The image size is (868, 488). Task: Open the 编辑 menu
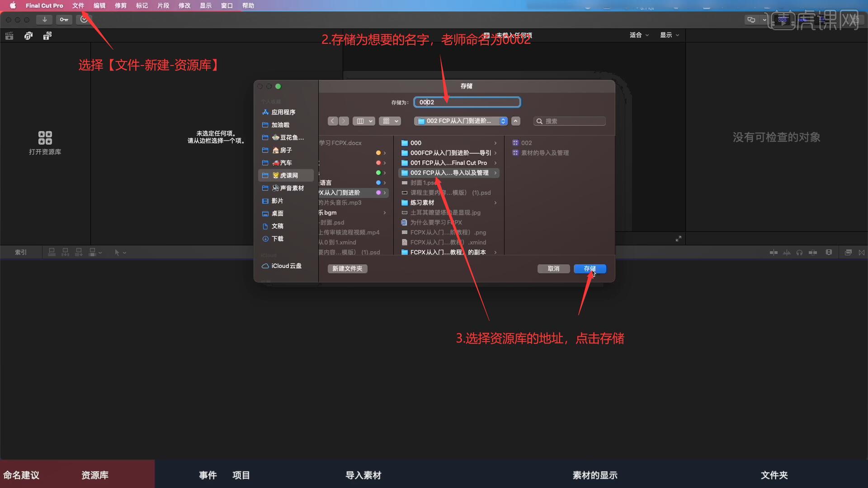(x=99, y=5)
